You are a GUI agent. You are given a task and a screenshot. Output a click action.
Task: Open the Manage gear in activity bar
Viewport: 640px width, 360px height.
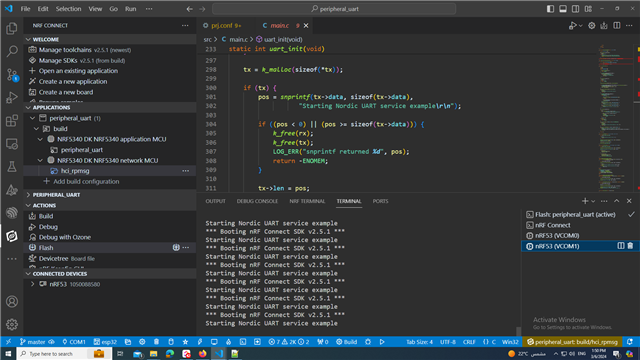click(x=12, y=324)
